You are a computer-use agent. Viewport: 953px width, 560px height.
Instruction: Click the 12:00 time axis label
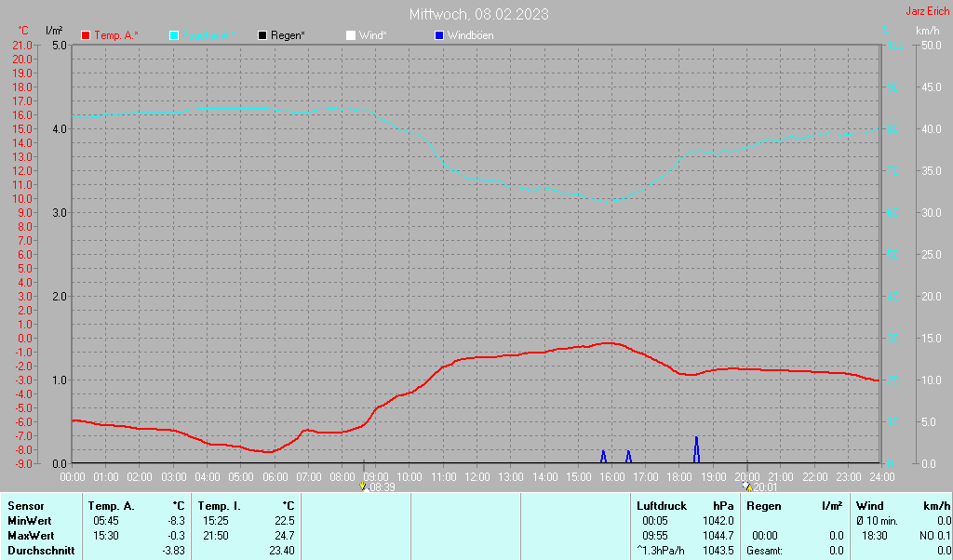[476, 476]
